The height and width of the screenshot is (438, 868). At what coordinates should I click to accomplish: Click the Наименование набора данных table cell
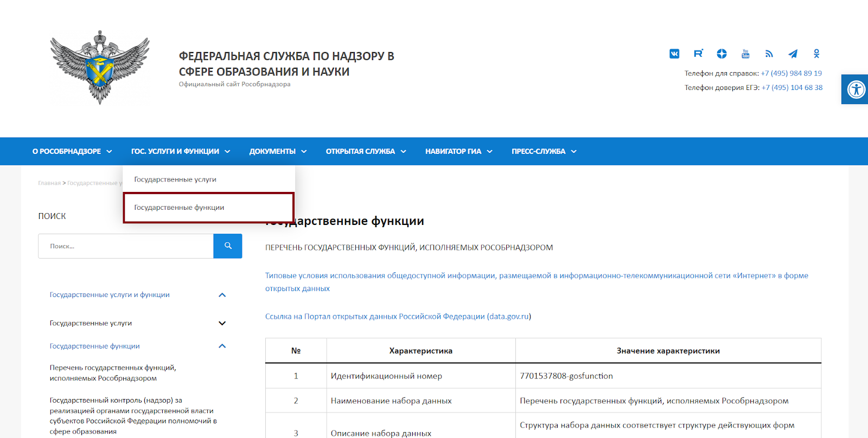tap(421, 401)
